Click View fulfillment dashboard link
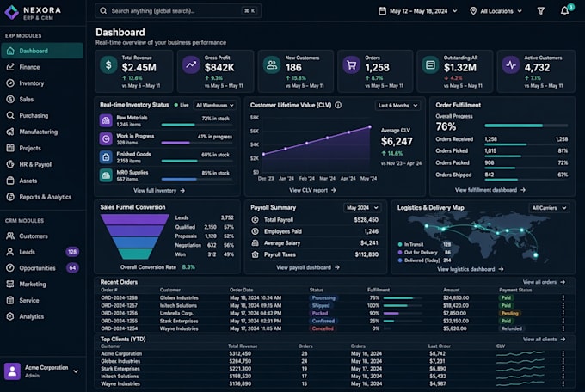 490,190
